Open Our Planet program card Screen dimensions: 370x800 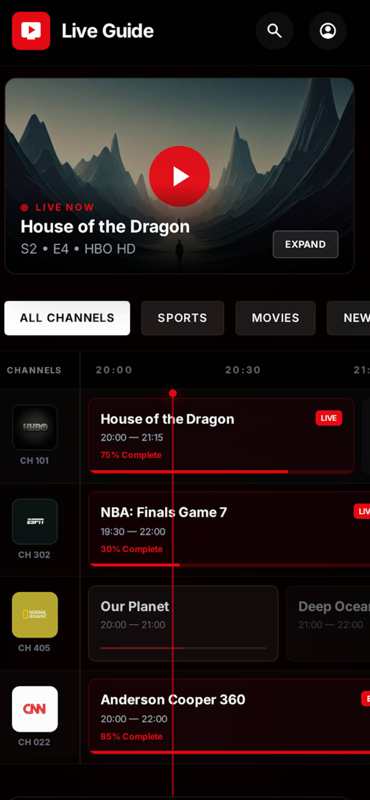pyautogui.click(x=183, y=623)
